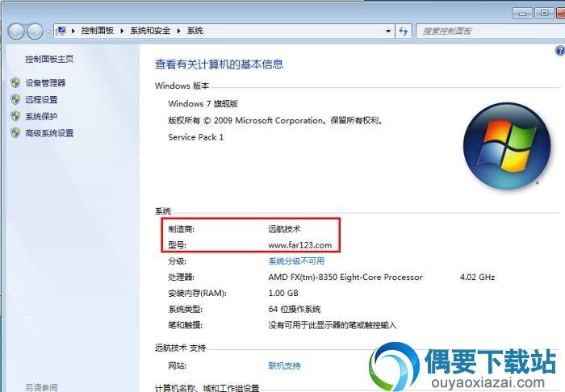This screenshot has width=565, height=392.
Task: Click the computer icon in address bar
Action: point(61,31)
